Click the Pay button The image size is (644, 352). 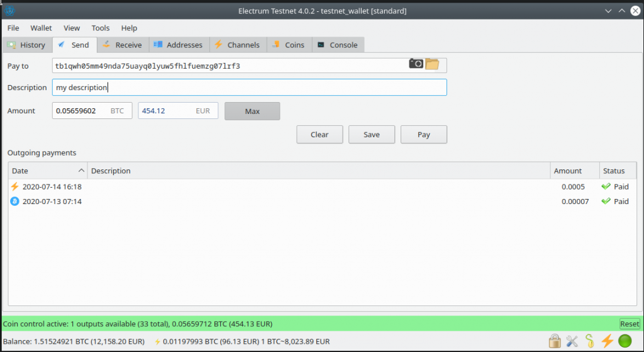point(424,135)
